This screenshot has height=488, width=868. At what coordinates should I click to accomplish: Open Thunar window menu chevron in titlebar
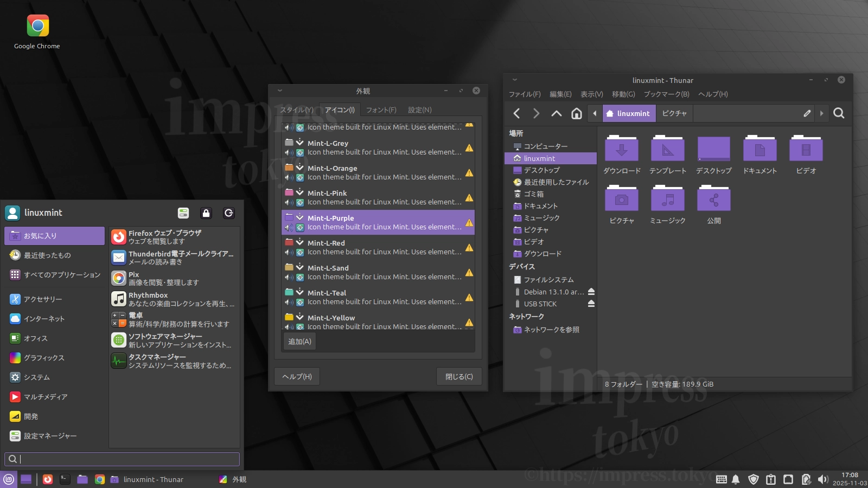pos(515,80)
